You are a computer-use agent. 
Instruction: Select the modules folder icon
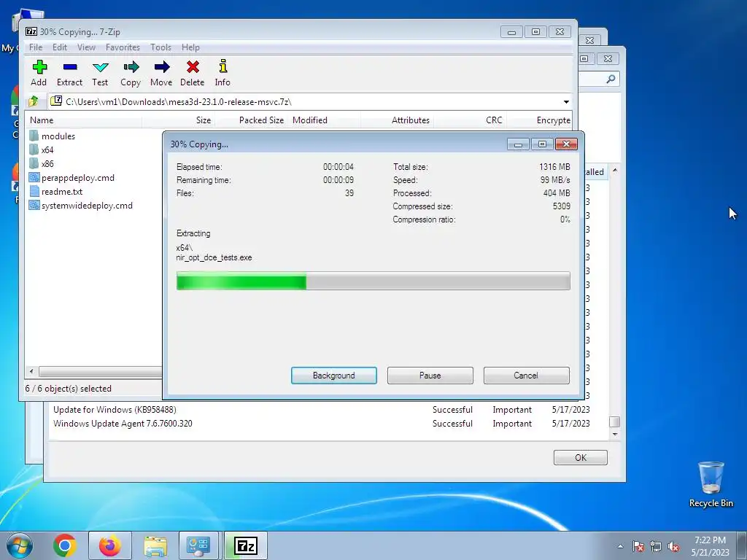coord(34,136)
